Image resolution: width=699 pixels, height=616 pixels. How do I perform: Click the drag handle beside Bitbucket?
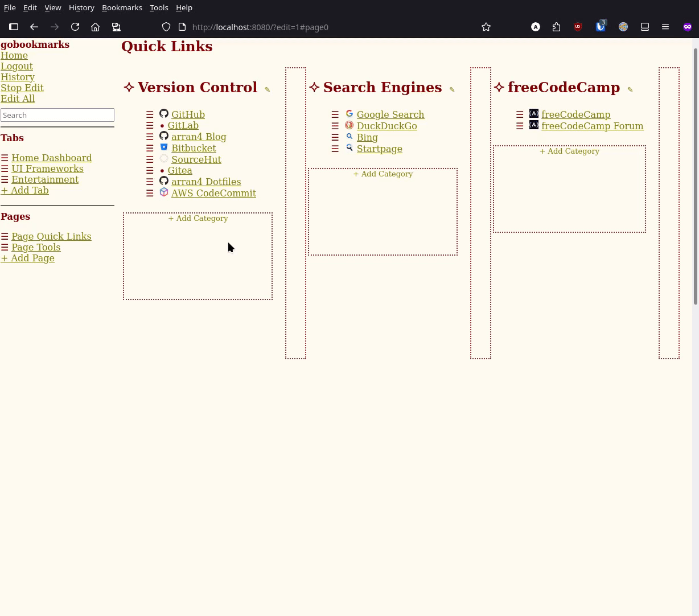coord(150,148)
